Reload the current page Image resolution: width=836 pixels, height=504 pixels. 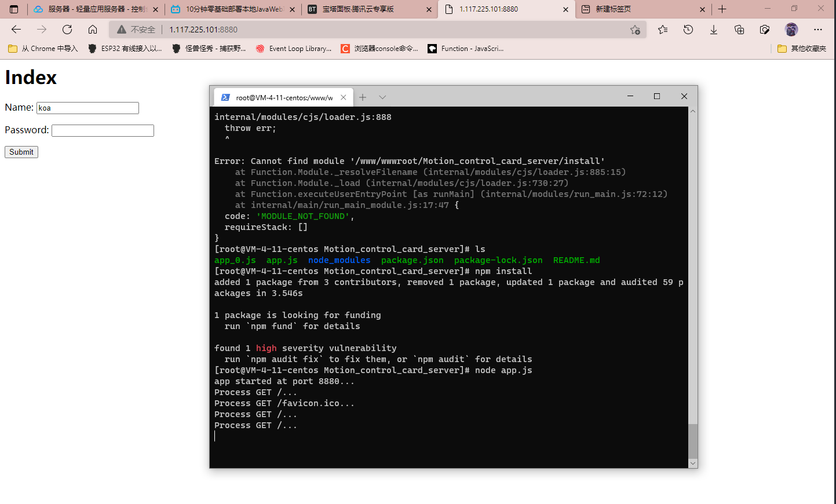pyautogui.click(x=67, y=30)
